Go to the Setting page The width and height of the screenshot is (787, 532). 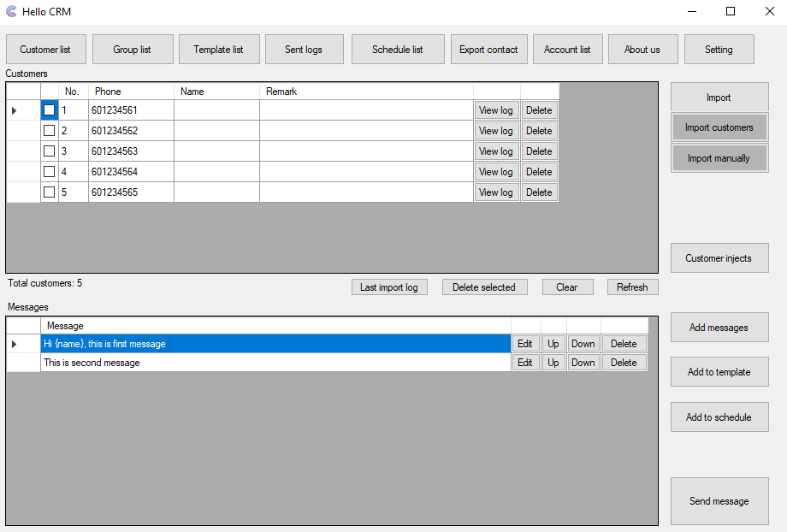719,50
